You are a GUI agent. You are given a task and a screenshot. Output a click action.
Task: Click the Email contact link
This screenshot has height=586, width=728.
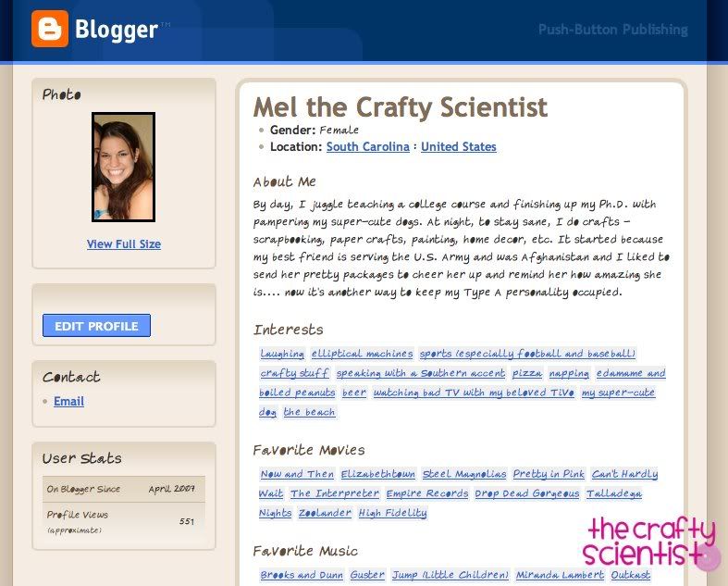(68, 401)
